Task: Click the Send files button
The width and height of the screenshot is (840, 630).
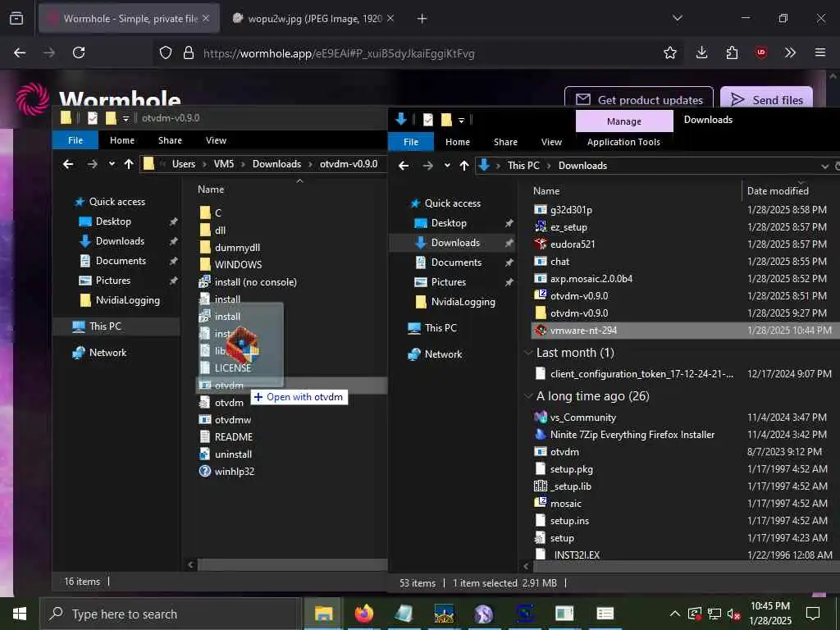Action: point(767,99)
